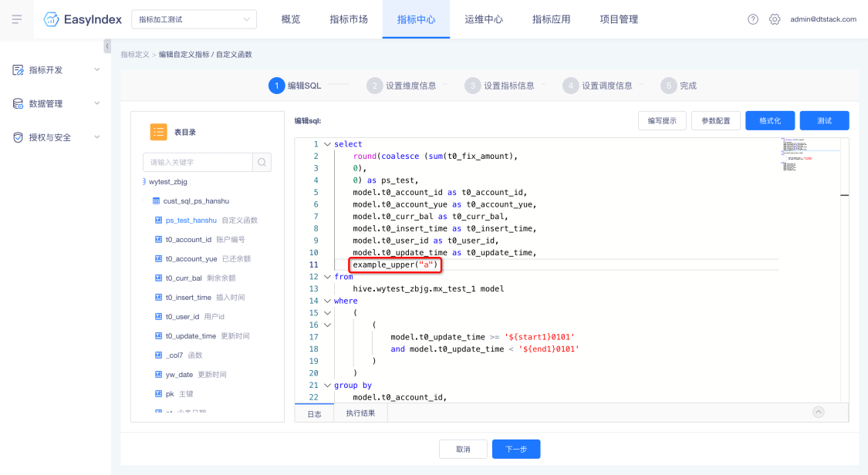Click the 数据管理 database icon
This screenshot has height=475, width=868.
pos(18,104)
